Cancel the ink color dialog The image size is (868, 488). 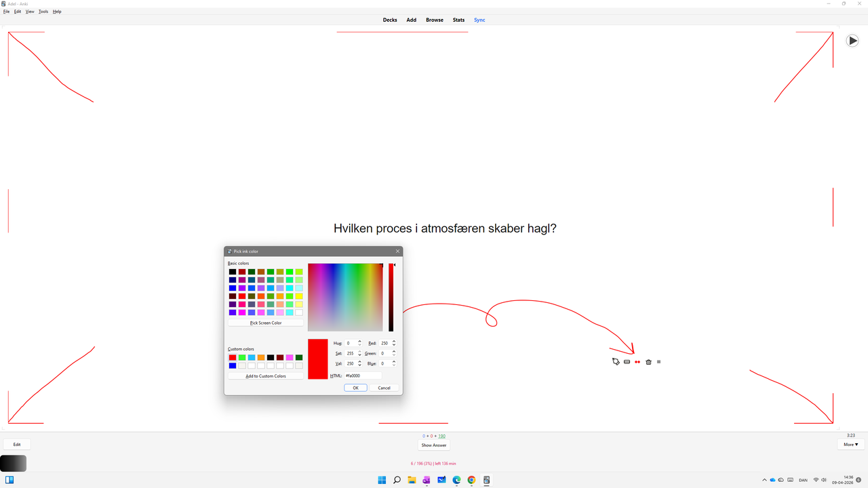click(x=384, y=388)
